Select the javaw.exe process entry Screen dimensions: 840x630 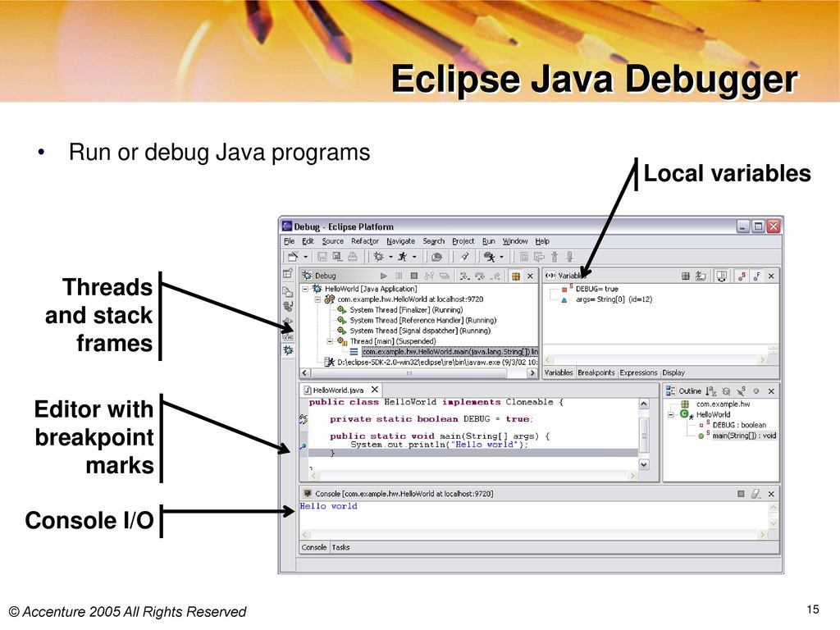pyautogui.click(x=437, y=362)
